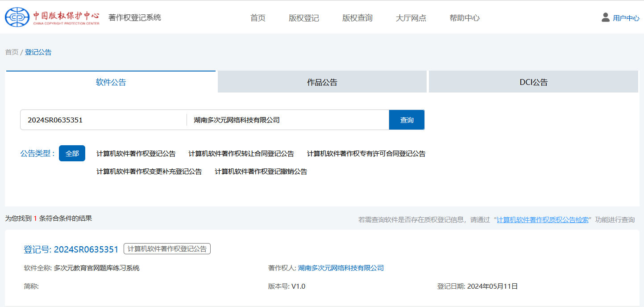Click the copyright owner name input field
Screen dimensions: 644x307
tap(288, 120)
